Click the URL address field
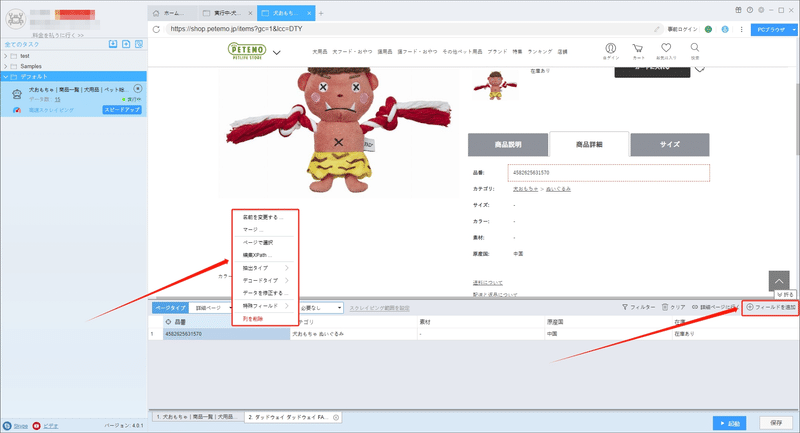The image size is (800, 433). tap(411, 29)
